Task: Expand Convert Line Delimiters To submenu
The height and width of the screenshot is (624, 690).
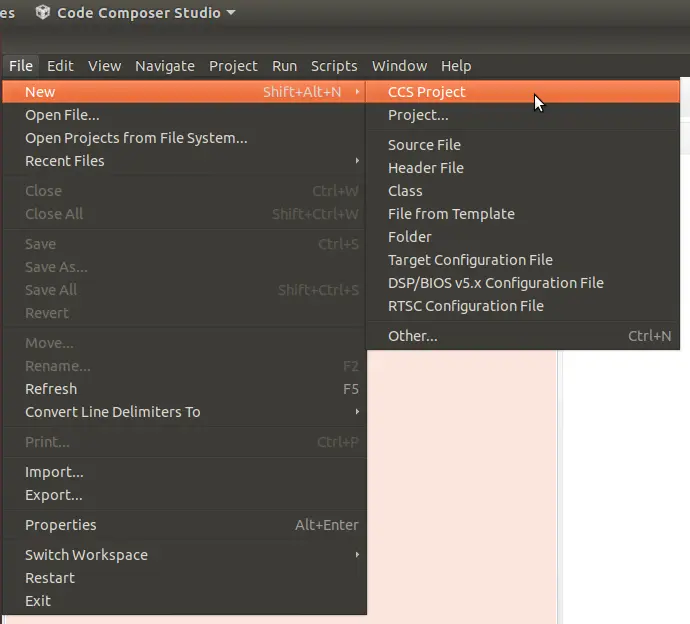Action: 184,412
